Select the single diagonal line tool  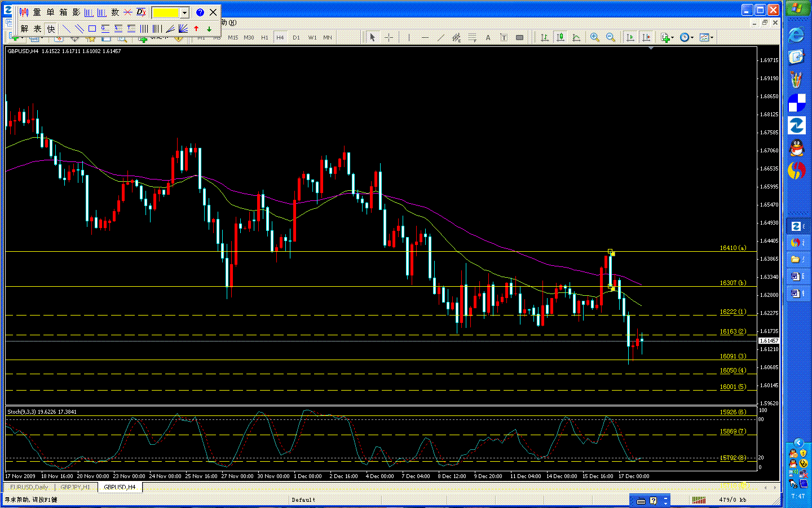pos(67,29)
